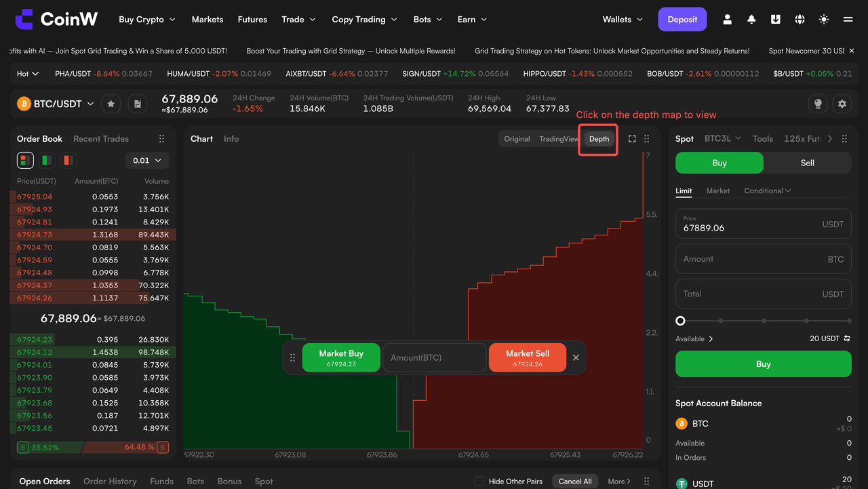
Task: Open the language globe icon
Action: click(800, 20)
